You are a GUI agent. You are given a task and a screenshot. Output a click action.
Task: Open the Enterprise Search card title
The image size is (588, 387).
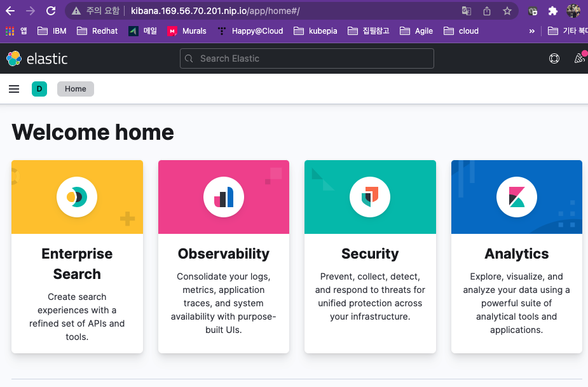click(x=77, y=264)
